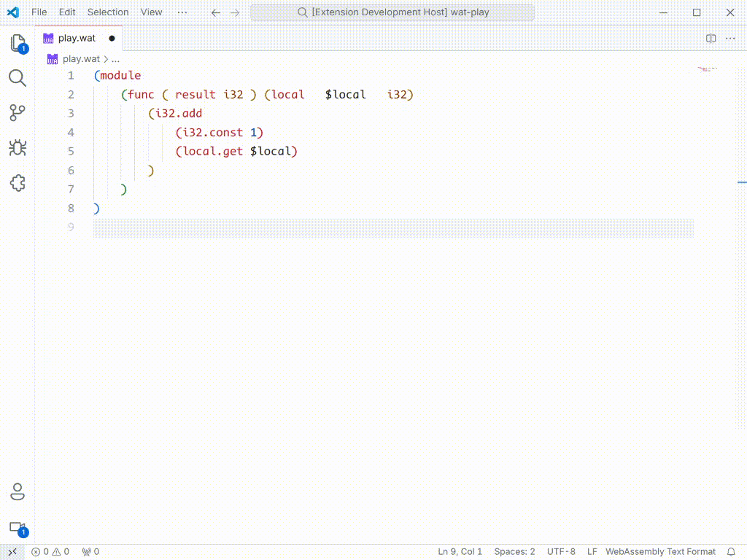Expand the hidden title bar menus ellipsis

[182, 12]
